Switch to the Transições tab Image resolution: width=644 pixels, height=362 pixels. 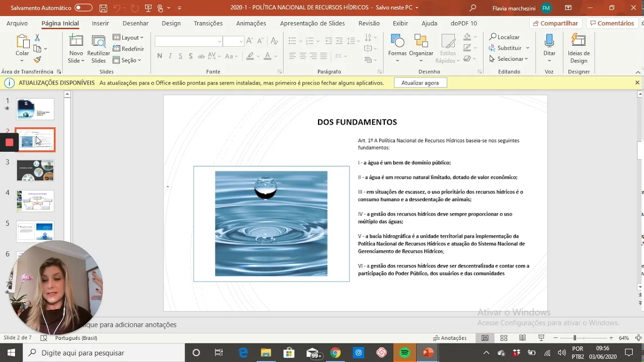(208, 24)
